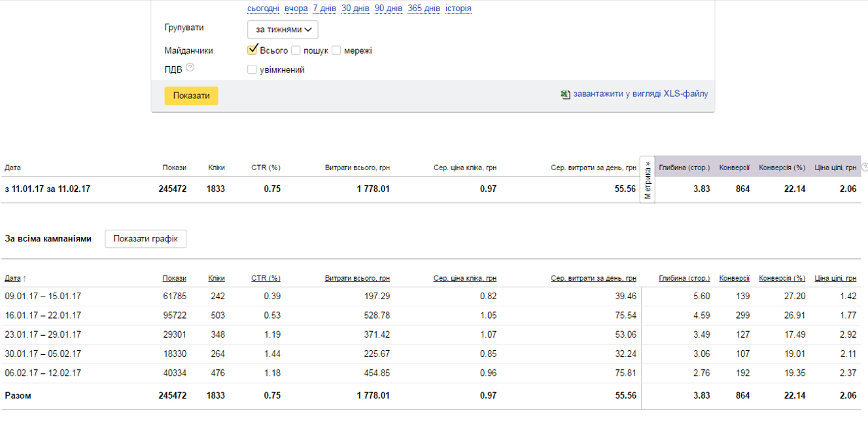868x432 pixels.
Task: Sort lower table by Сер. витрати за день
Action: (x=593, y=278)
